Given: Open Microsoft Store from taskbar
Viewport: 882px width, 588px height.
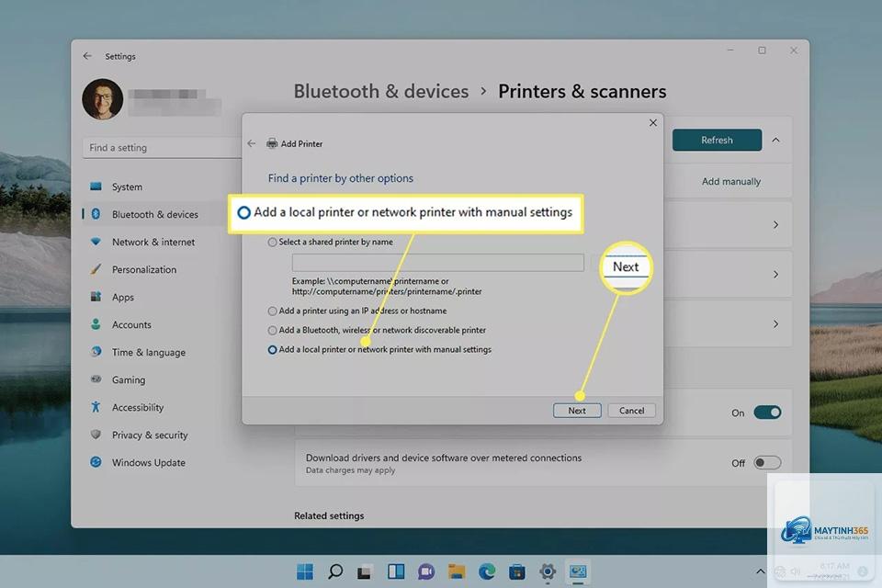Looking at the screenshot, I should pyautogui.click(x=517, y=571).
